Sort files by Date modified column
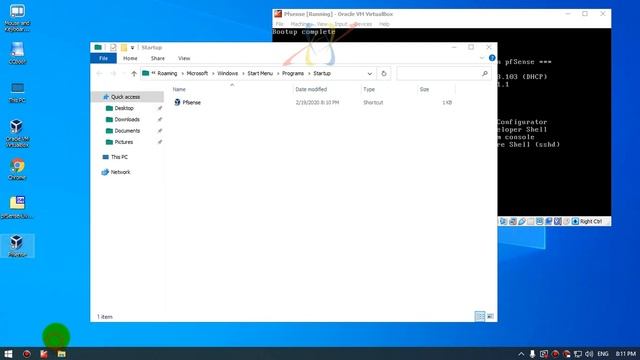Viewport: 640px width, 360px height. click(x=311, y=89)
